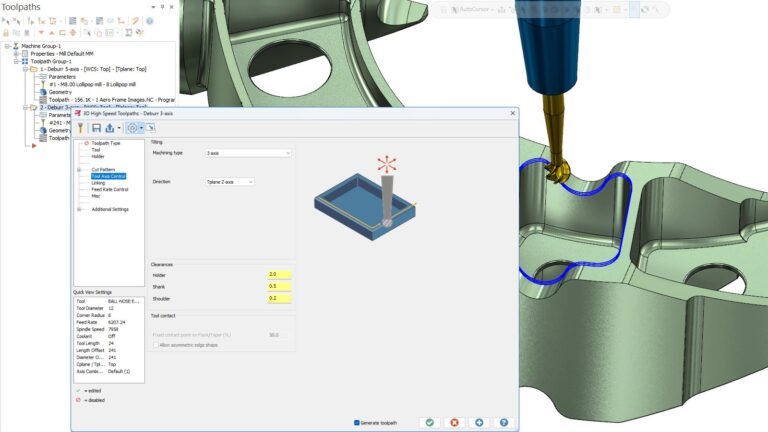
Task: Click the Shoulder clearance value field
Action: click(278, 297)
